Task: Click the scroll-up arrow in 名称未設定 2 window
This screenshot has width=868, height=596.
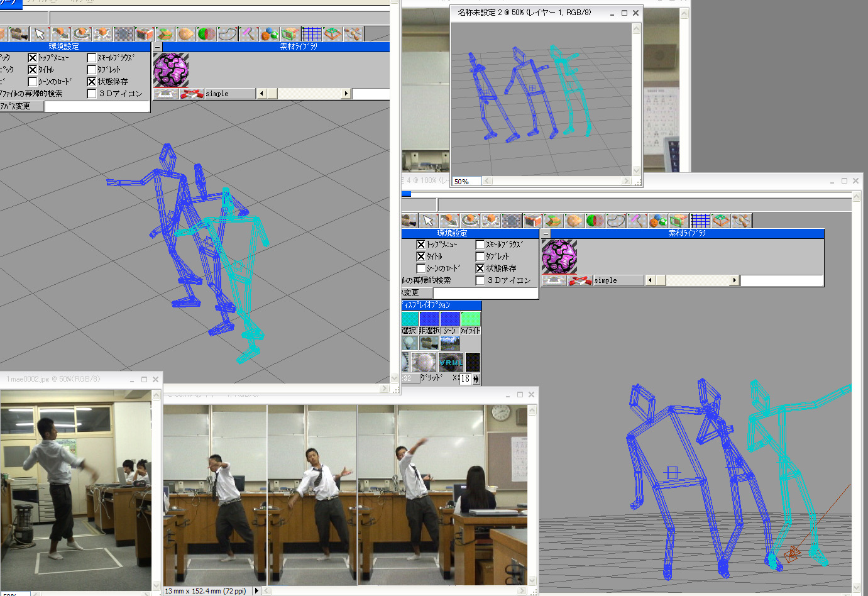Action: pos(636,28)
